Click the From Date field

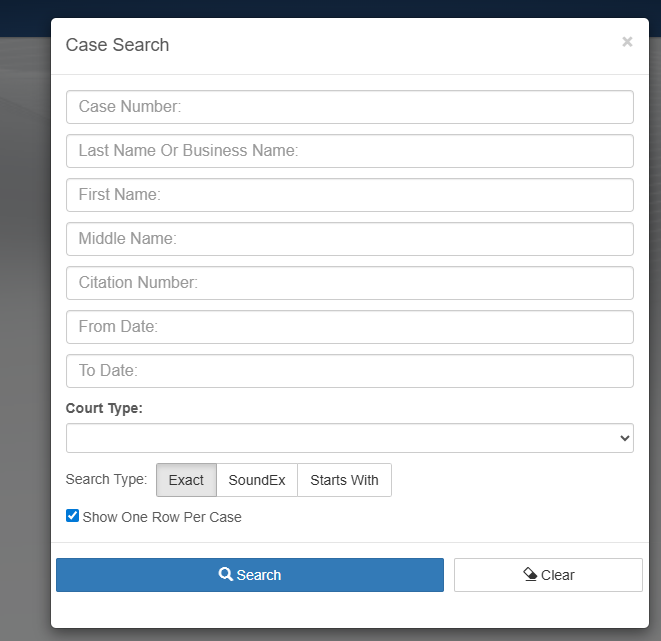coord(349,327)
